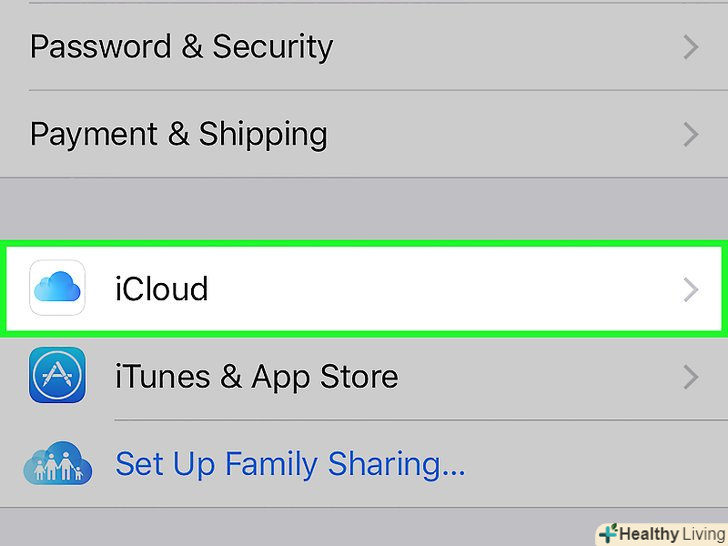The height and width of the screenshot is (546, 728).
Task: Tap blank space in Password & Security row
Action: click(x=500, y=46)
